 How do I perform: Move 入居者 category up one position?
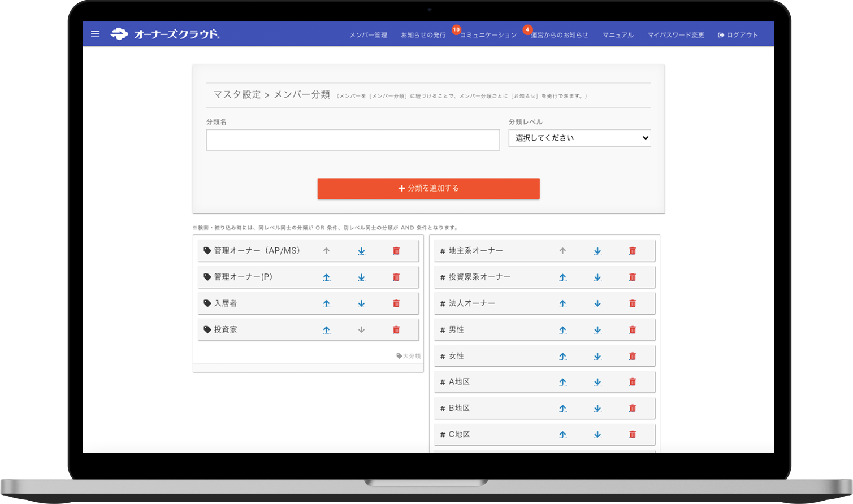(327, 303)
